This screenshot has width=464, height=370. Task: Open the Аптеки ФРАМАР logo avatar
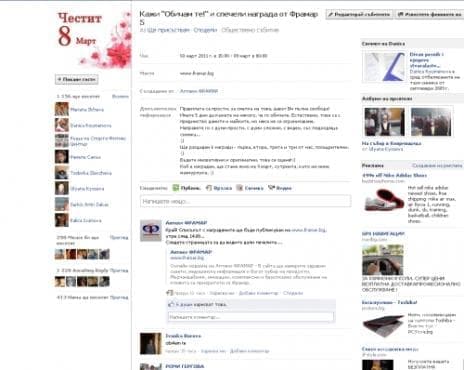(x=150, y=230)
